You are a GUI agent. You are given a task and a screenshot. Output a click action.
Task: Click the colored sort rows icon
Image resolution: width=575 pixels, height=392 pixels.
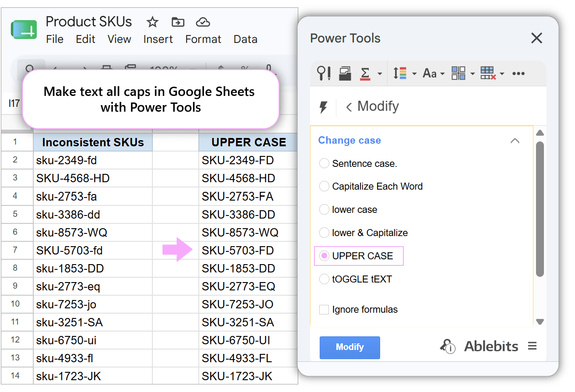pyautogui.click(x=399, y=73)
